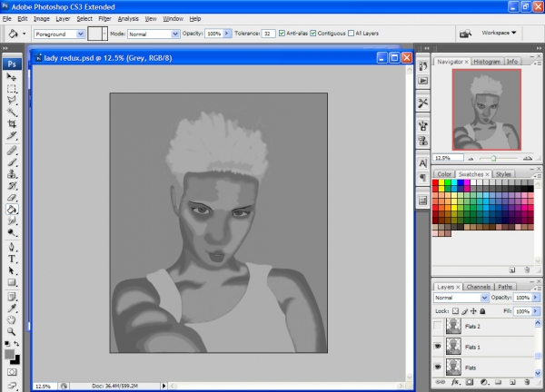Open the pattern picker dropdown arrow
This screenshot has width=545, height=392.
tap(104, 34)
